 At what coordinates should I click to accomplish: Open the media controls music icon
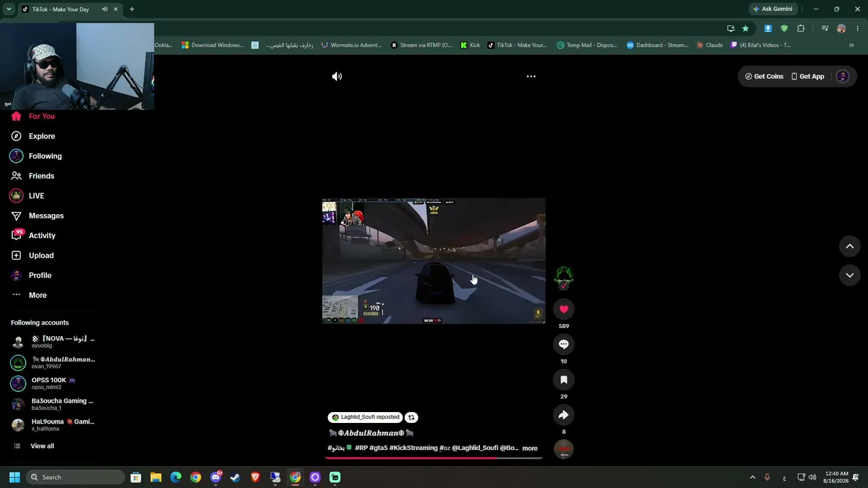825,28
